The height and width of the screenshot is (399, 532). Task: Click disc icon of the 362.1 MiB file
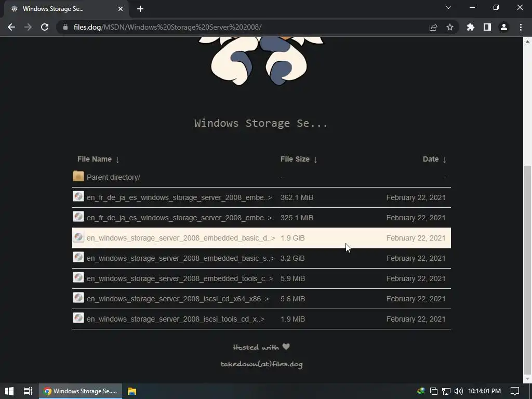(78, 196)
